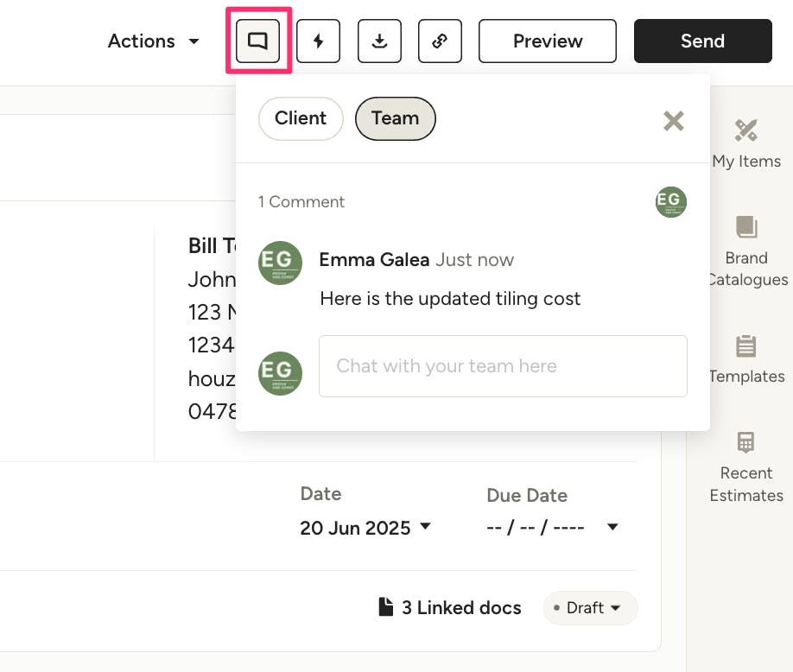Open the Due Date dropdown
This screenshot has width=793, height=672.
pyautogui.click(x=552, y=527)
